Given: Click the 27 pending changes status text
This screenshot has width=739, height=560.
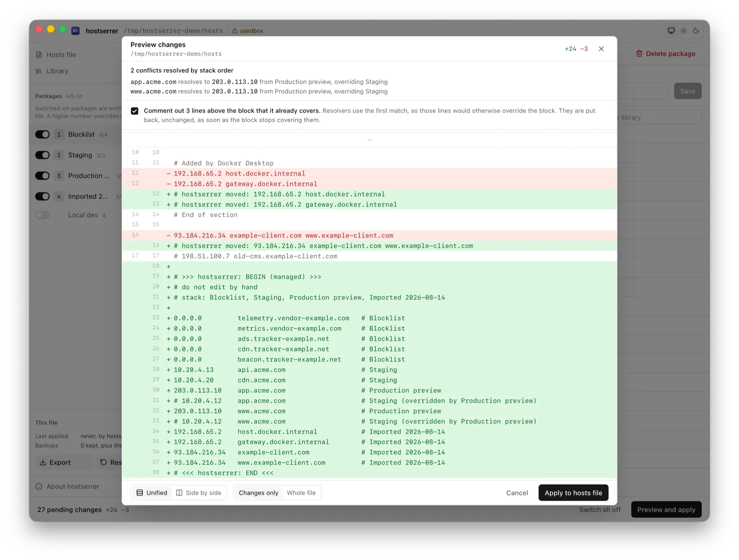Looking at the screenshot, I should coord(69,510).
